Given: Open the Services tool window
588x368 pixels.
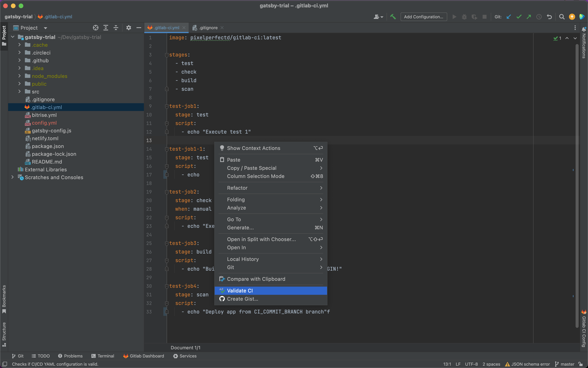Looking at the screenshot, I should coord(185,356).
